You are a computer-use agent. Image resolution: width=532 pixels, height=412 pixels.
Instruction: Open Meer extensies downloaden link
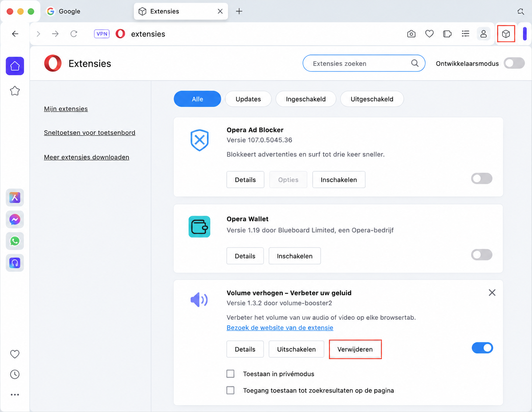pos(87,157)
